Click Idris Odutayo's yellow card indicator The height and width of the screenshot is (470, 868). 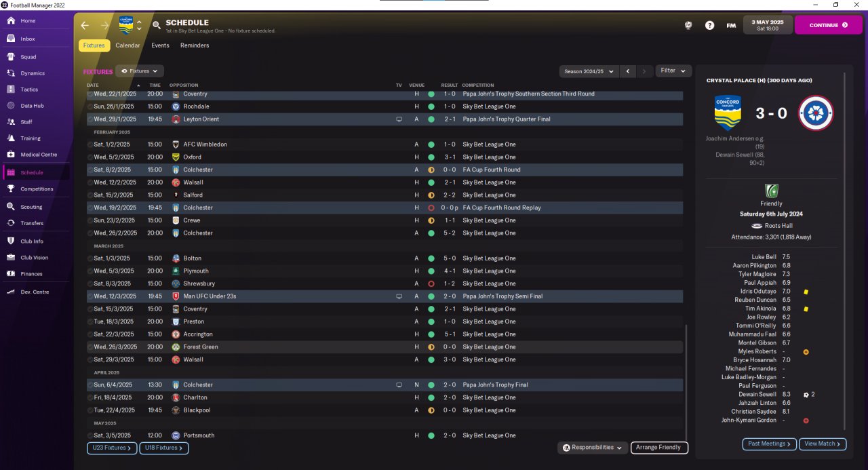pos(806,292)
